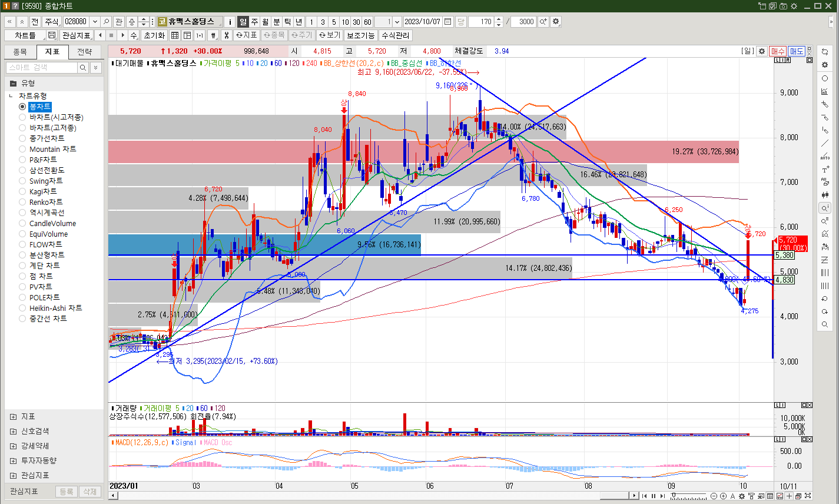Click the grid layout icon in toolbar
Screen dimensions: 839x504
[x=175, y=35]
